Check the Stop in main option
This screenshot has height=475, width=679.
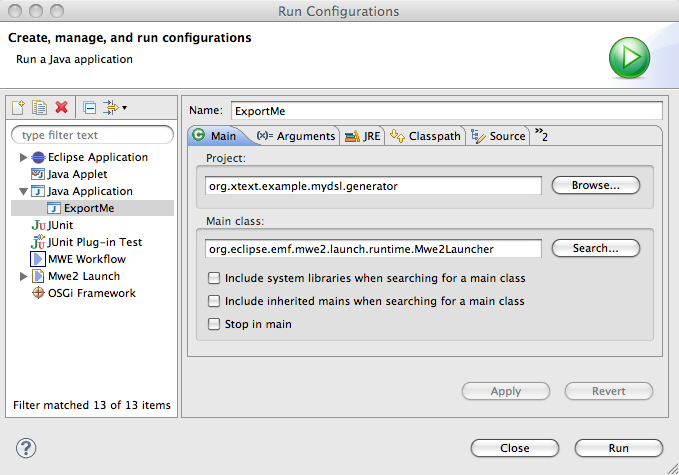pos(214,324)
